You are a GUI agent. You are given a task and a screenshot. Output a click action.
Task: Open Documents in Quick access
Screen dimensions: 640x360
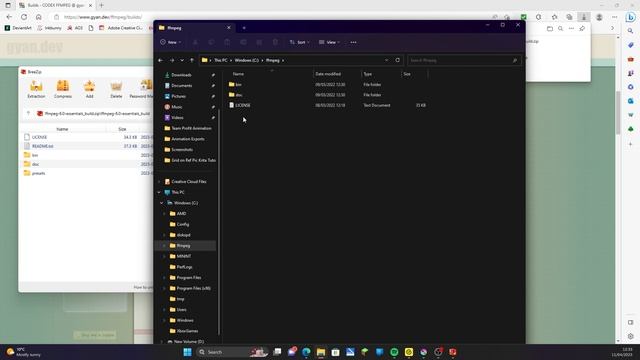(182, 86)
